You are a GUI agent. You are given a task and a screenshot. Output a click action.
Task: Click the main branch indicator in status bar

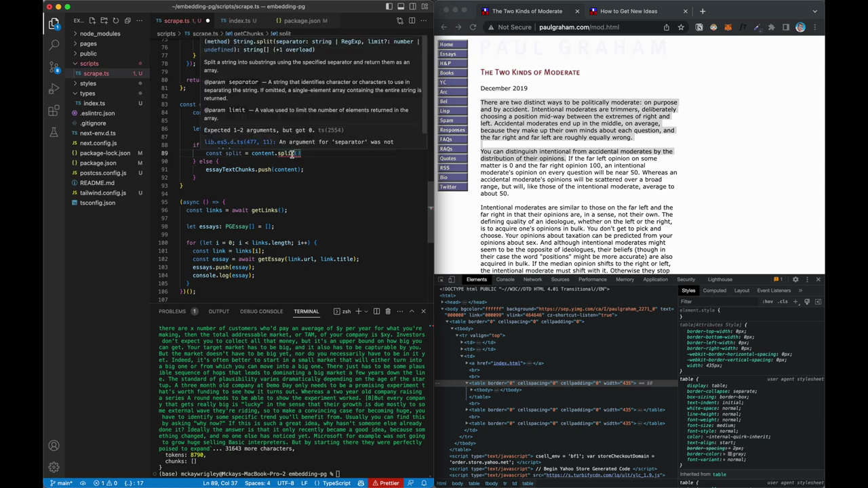click(x=61, y=483)
